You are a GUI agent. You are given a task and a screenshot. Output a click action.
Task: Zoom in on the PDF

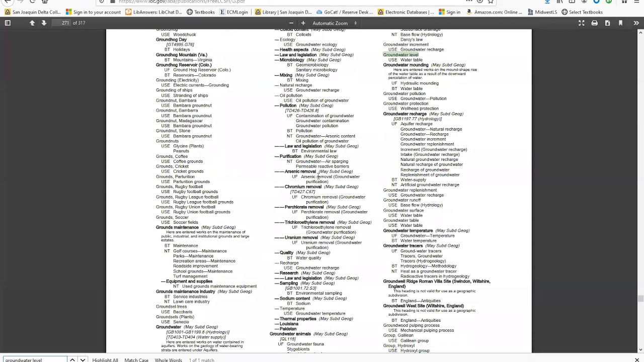click(x=303, y=23)
